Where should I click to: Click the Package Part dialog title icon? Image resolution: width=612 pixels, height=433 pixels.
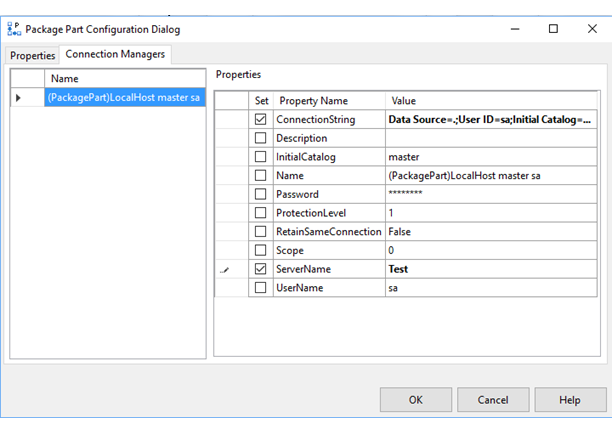(13, 29)
